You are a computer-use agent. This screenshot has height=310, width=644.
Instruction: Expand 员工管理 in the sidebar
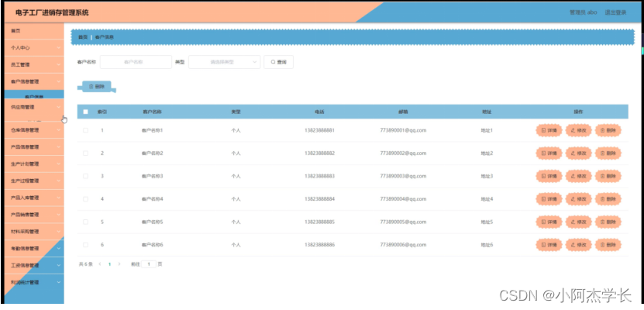pyautogui.click(x=34, y=64)
